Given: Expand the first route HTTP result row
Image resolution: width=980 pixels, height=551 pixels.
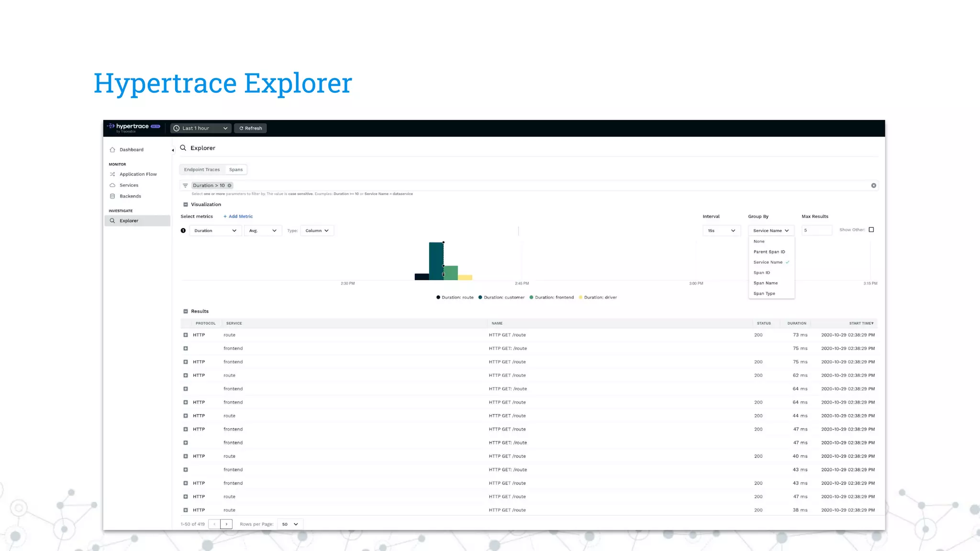Looking at the screenshot, I should click(x=186, y=335).
